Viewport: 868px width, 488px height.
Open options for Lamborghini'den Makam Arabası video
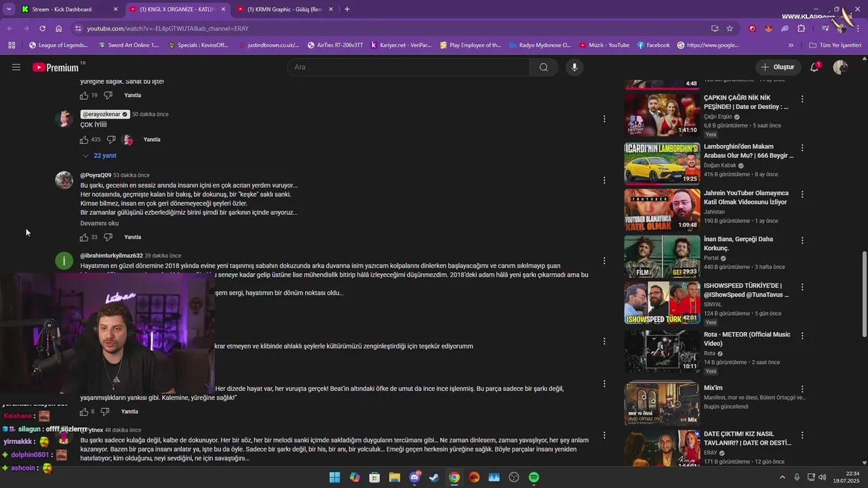point(802,148)
